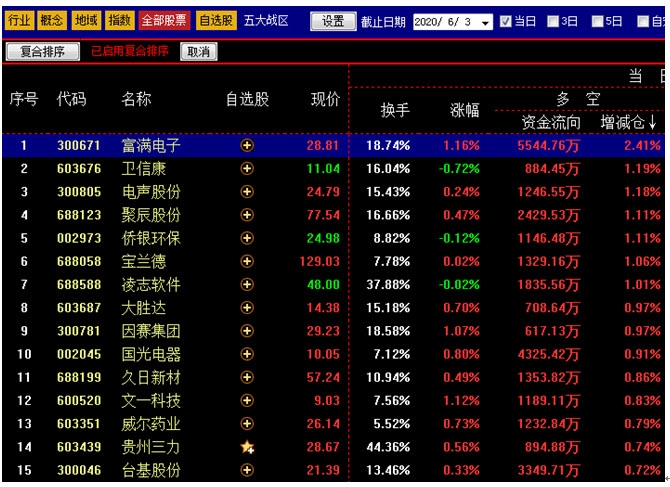670x487 pixels.
Task: Sort by 涨幅 column header
Action: pos(464,110)
